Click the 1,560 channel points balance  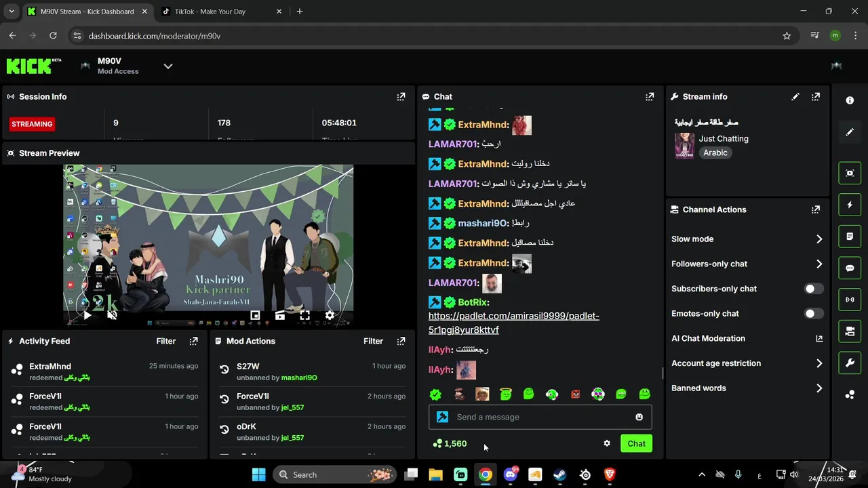coord(450,443)
